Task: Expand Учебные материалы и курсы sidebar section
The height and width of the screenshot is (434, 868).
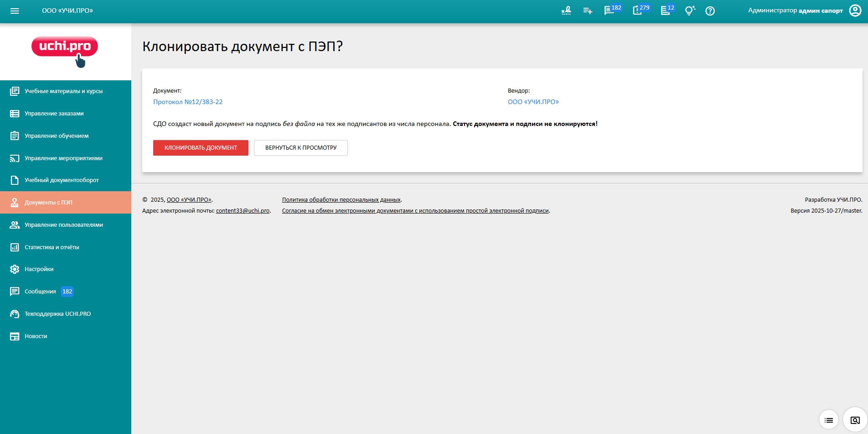Action: click(x=63, y=91)
